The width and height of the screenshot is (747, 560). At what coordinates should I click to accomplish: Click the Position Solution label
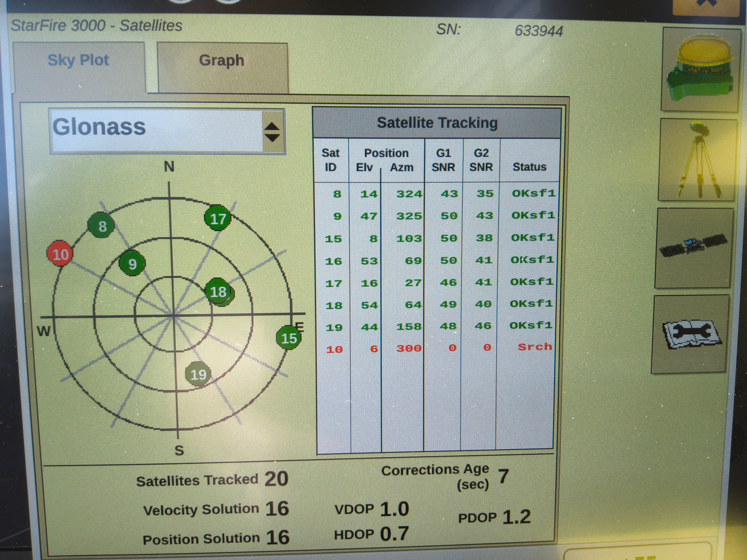pyautogui.click(x=201, y=539)
